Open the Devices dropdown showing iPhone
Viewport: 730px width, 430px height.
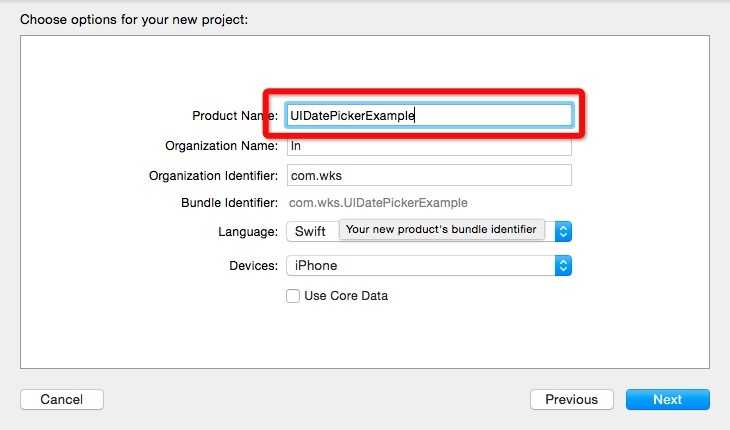coord(429,265)
